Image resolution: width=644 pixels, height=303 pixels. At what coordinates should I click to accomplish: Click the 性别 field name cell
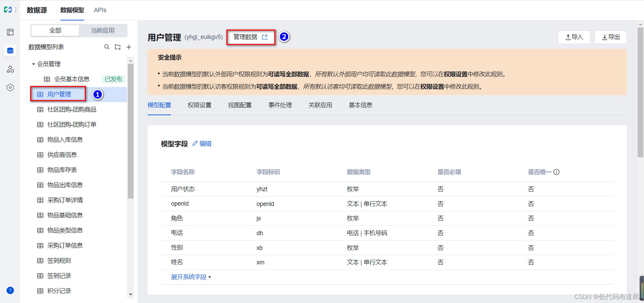click(x=177, y=248)
